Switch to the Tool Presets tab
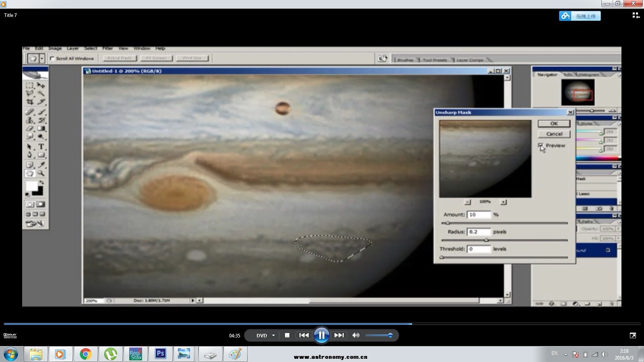 click(435, 60)
